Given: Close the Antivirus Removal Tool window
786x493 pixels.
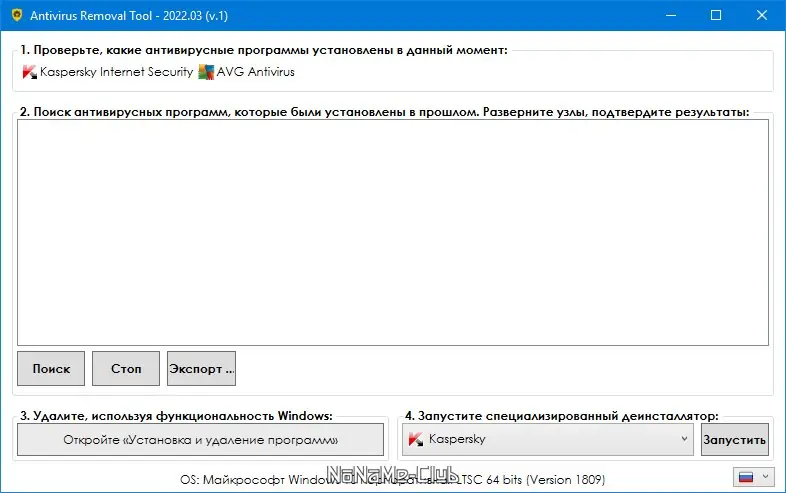Looking at the screenshot, I should (761, 15).
